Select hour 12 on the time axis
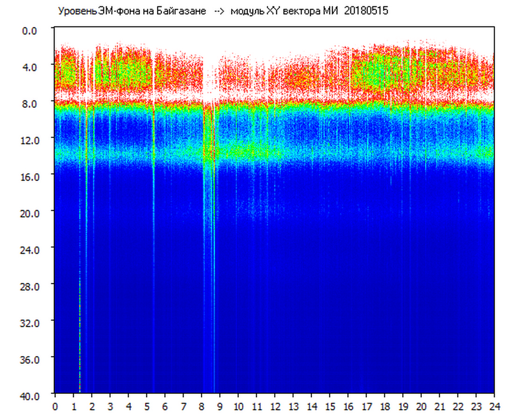This screenshot has height=420, width=512. [x=275, y=406]
